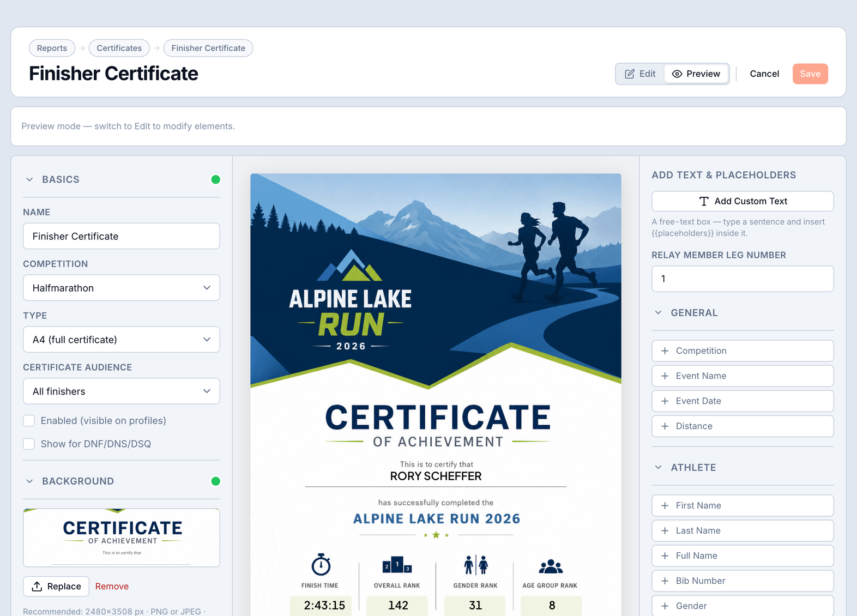Viewport: 857px width, 616px height.
Task: Add the Competition placeholder
Action: coord(743,351)
